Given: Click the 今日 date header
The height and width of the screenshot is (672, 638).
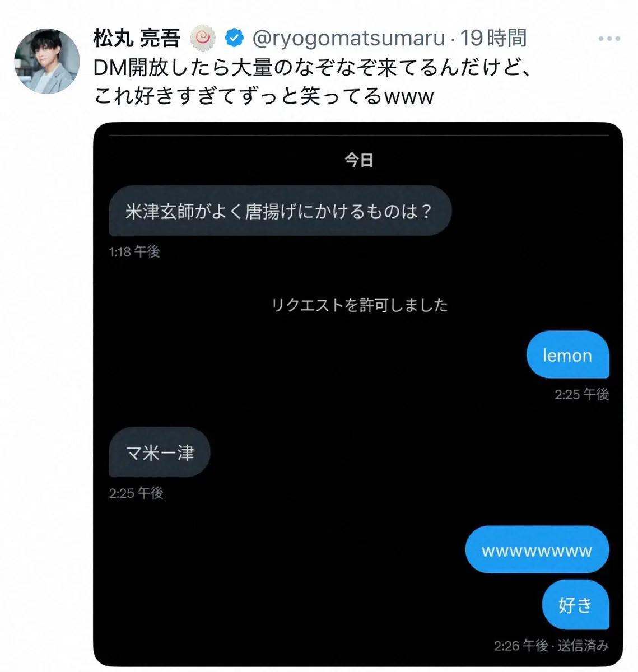Looking at the screenshot, I should coord(358,160).
